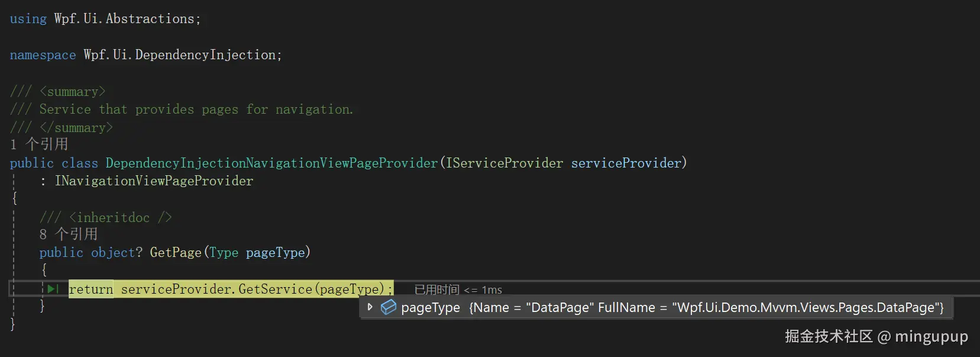The width and height of the screenshot is (980, 357).
Task: Click the pageType object cube icon
Action: pos(388,307)
